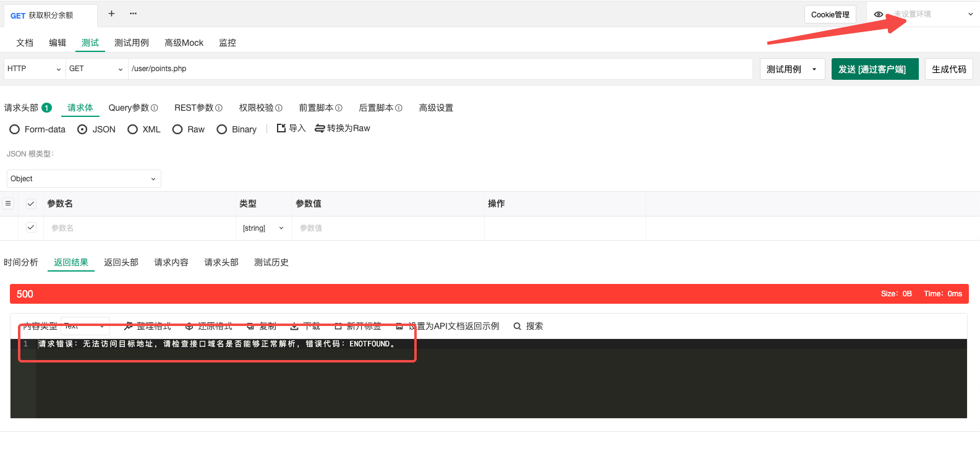Screen dimensions: 980x459
Task: Select the JSON radio button
Action: click(x=82, y=129)
